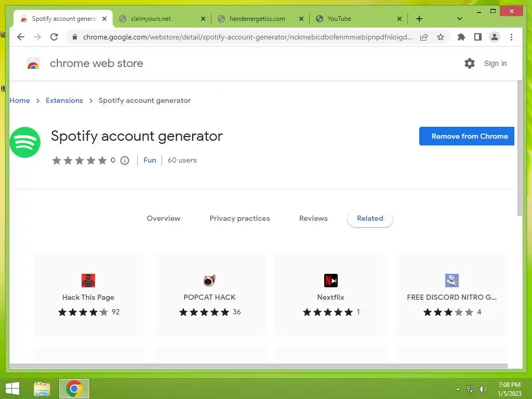The width and height of the screenshot is (532, 399).
Task: Open the volume speaker tray icon
Action: click(x=483, y=389)
